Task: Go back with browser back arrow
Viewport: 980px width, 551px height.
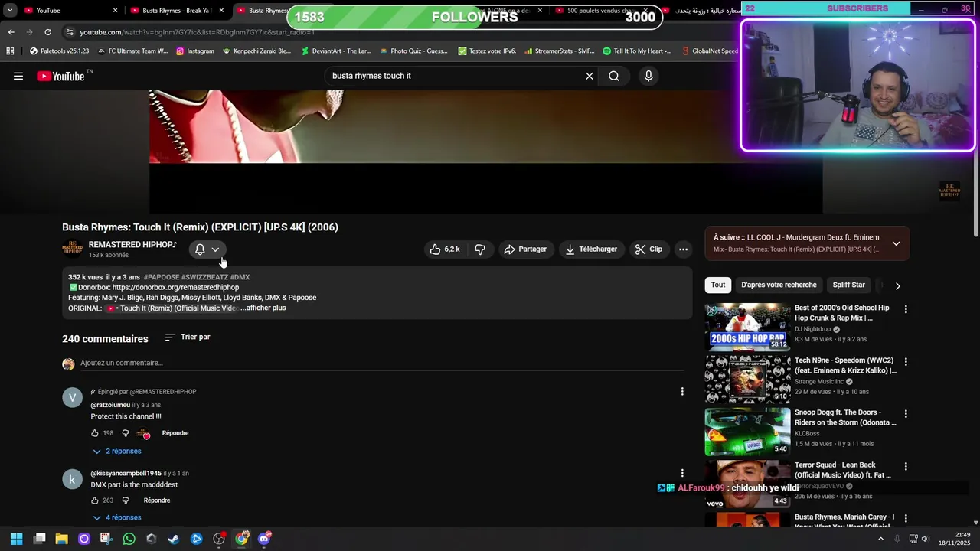Action: point(11,32)
